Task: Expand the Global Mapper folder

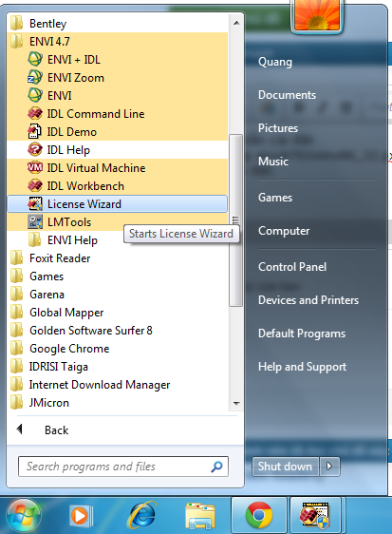Action: click(117, 313)
